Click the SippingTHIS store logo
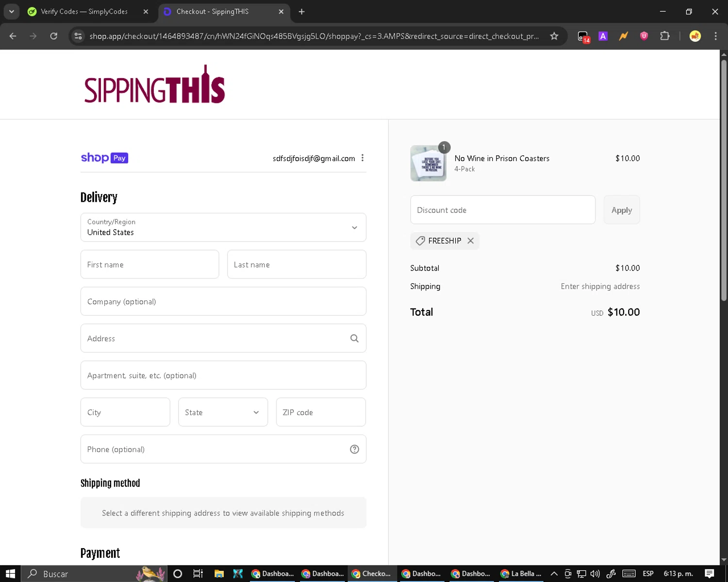The height and width of the screenshot is (582, 728). tap(154, 84)
